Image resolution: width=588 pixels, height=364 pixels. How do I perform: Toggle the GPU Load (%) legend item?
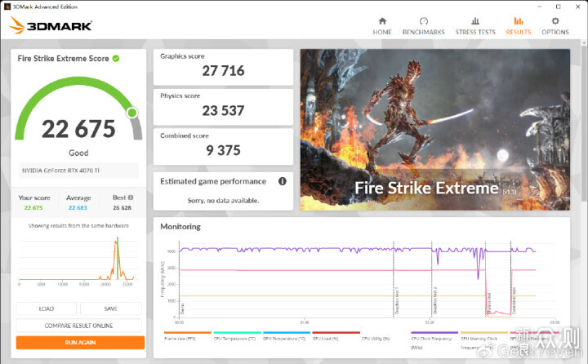pos(336,336)
